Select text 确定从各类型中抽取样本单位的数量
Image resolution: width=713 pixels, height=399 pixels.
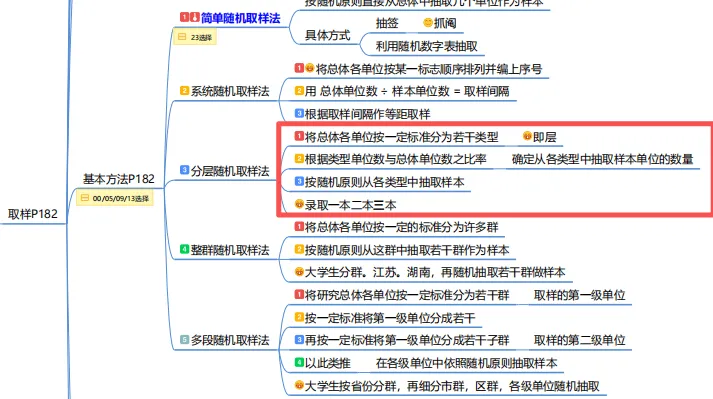[x=603, y=159]
